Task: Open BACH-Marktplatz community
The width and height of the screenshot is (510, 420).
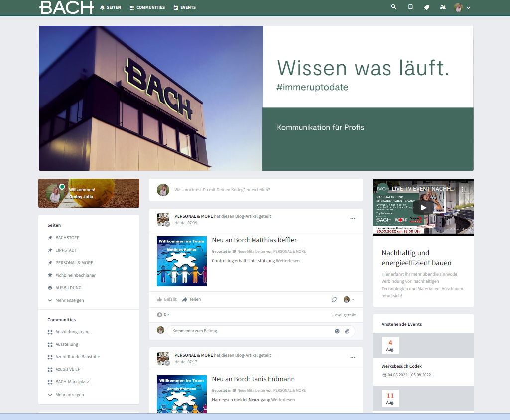Action: click(x=72, y=382)
